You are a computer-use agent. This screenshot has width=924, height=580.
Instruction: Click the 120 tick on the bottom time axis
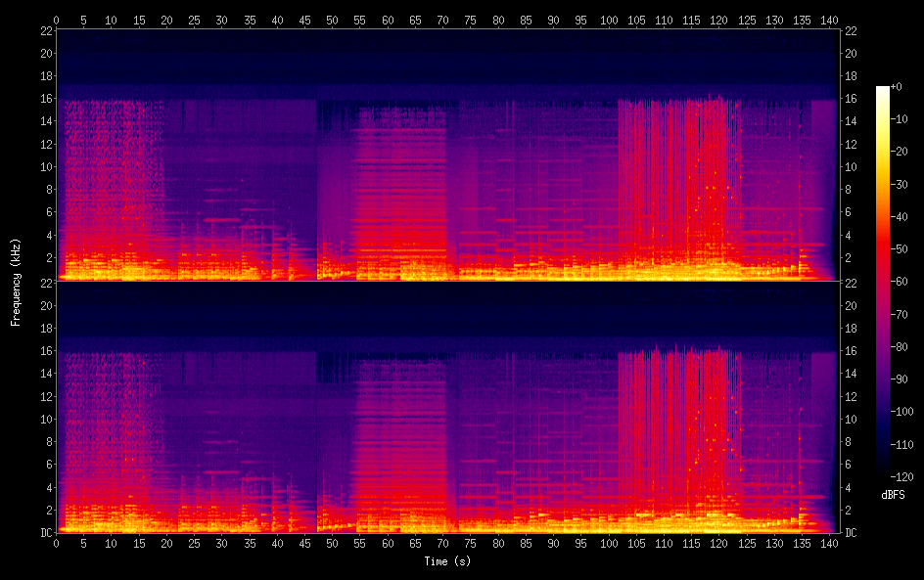tap(719, 544)
